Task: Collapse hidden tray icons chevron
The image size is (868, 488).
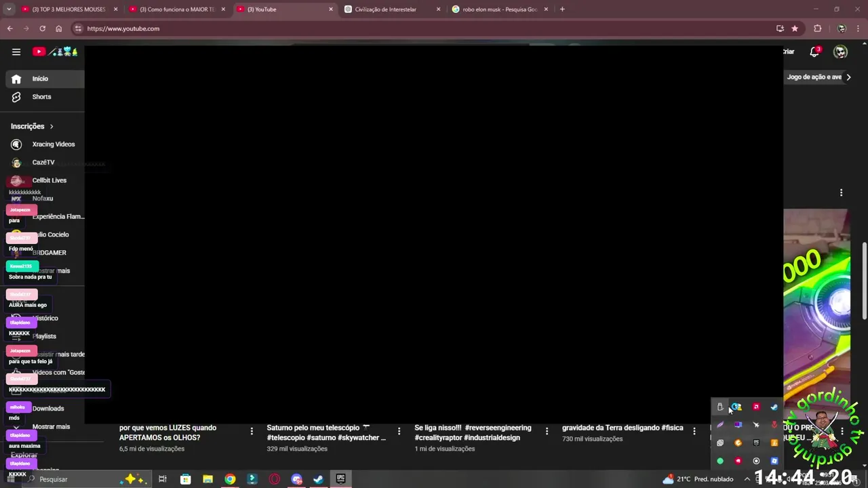Action: 747,479
